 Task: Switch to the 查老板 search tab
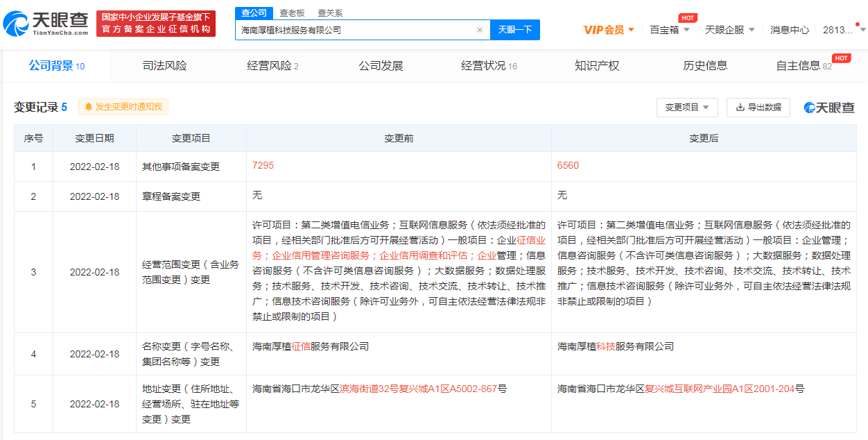(x=292, y=13)
